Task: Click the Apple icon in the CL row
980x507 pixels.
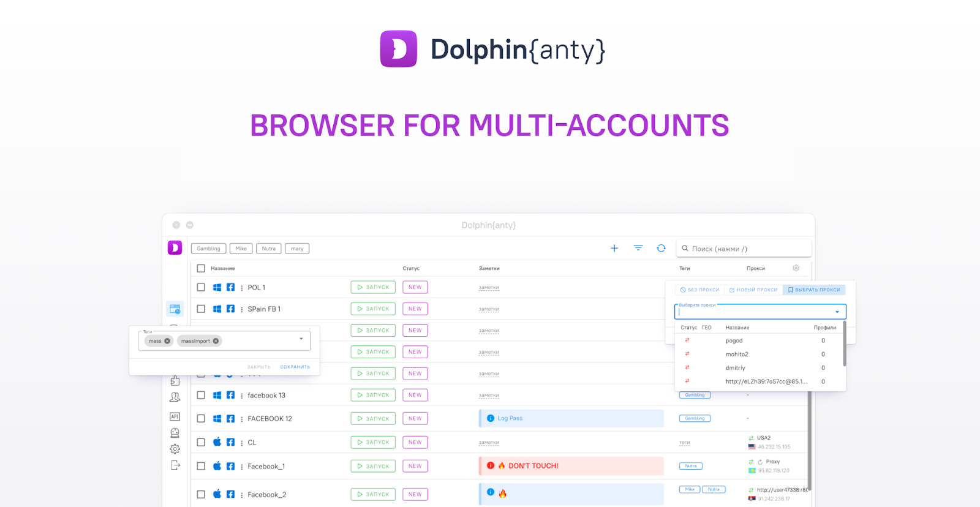Action: pyautogui.click(x=217, y=442)
